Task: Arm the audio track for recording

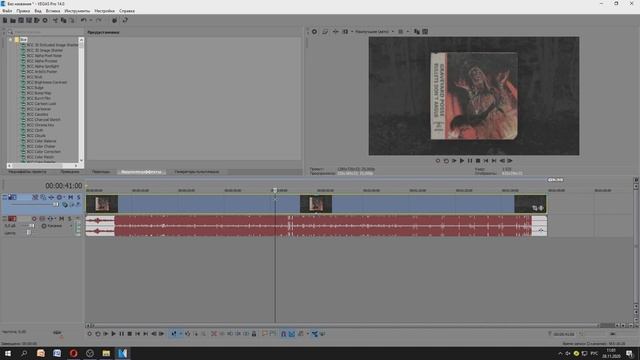Action: point(34,219)
